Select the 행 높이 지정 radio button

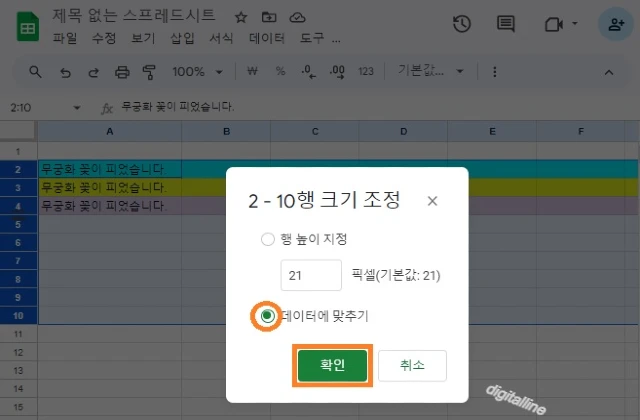pyautogui.click(x=268, y=239)
